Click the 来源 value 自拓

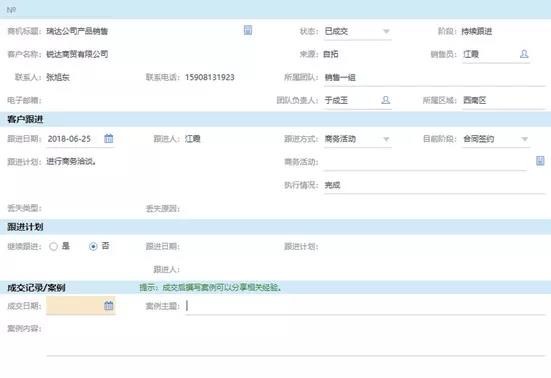tap(330, 54)
